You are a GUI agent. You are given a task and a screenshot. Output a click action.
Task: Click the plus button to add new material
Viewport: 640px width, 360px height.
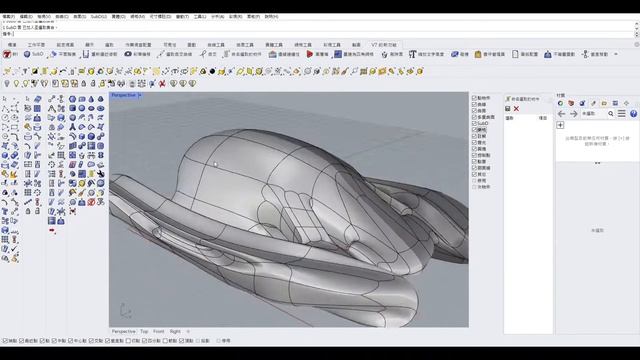pos(560,125)
